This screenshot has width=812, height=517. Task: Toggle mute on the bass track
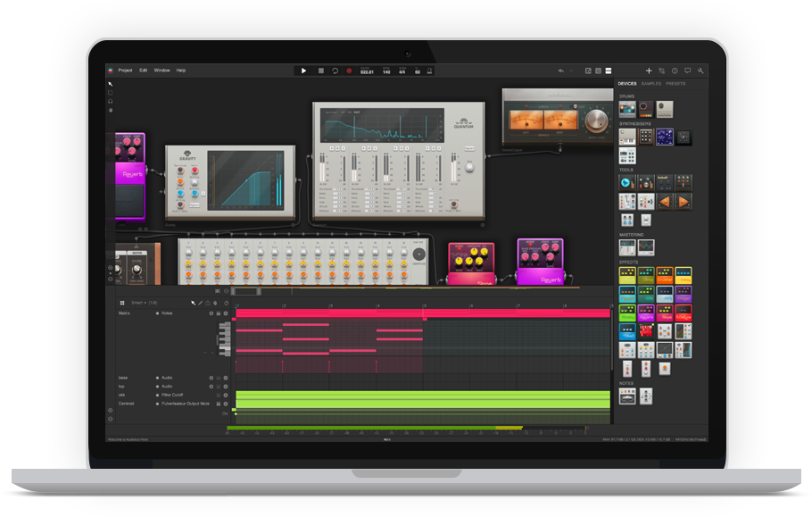click(x=211, y=378)
